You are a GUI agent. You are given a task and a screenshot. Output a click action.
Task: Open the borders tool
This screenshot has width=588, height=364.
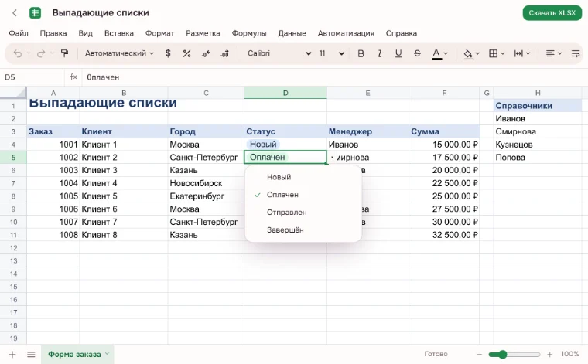coord(493,53)
